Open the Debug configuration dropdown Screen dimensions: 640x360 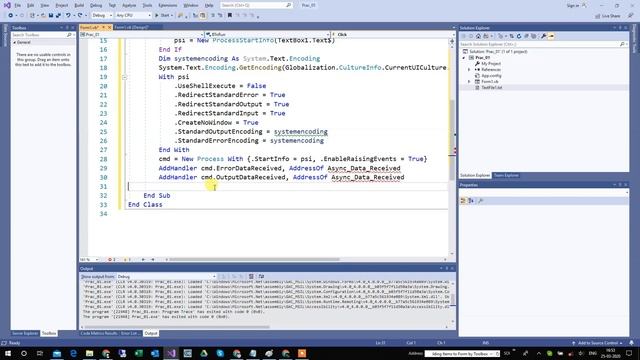point(102,15)
